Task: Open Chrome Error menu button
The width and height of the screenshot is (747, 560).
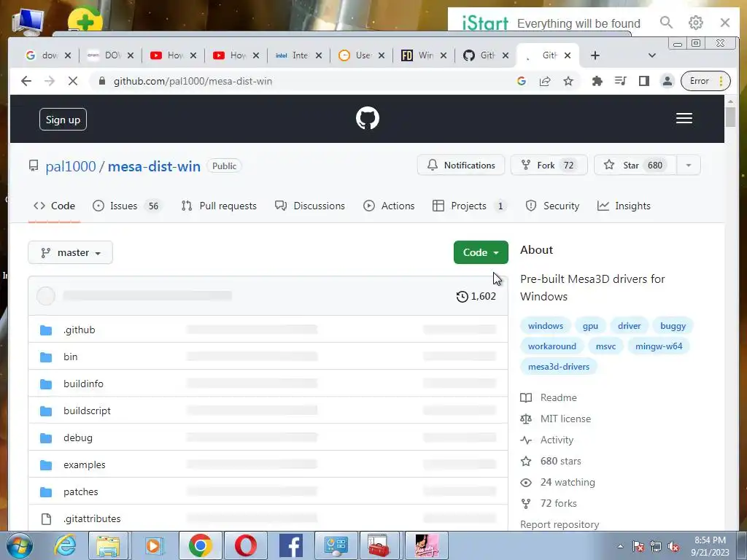Action: point(705,81)
